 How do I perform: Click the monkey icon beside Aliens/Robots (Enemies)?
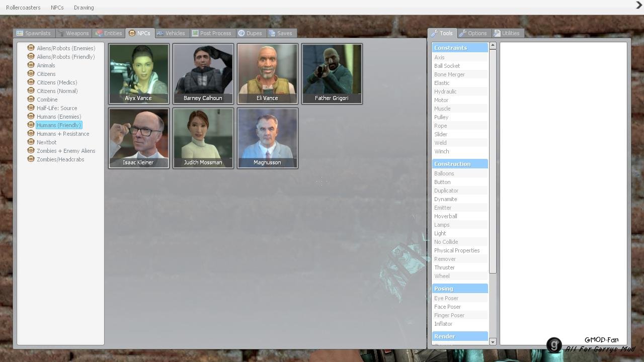click(x=31, y=48)
